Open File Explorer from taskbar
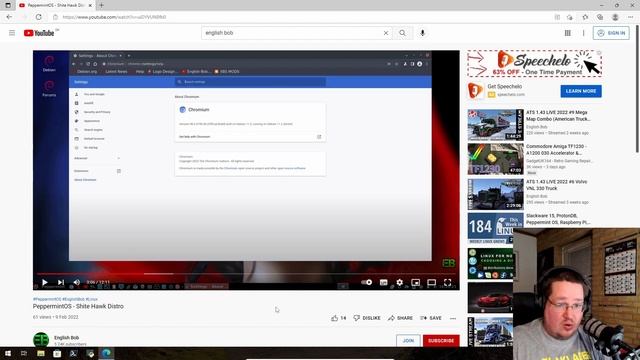The width and height of the screenshot is (640, 360). coord(40,353)
